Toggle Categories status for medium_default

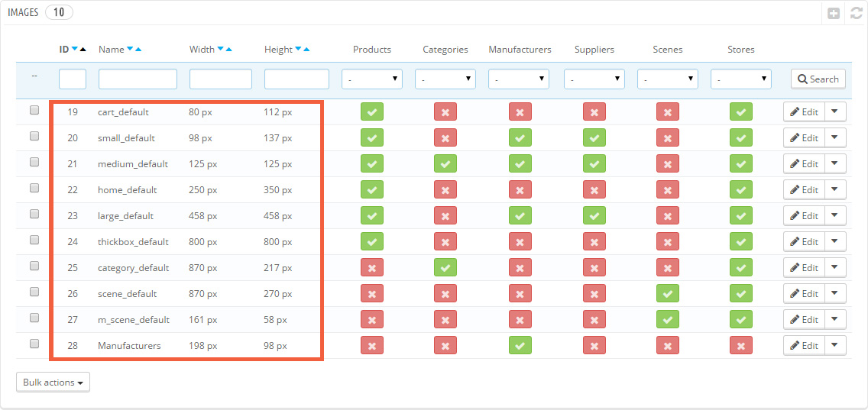pyautogui.click(x=445, y=164)
